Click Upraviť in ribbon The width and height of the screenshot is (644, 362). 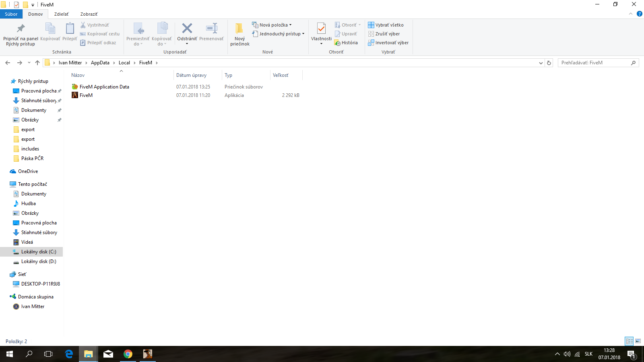346,34
